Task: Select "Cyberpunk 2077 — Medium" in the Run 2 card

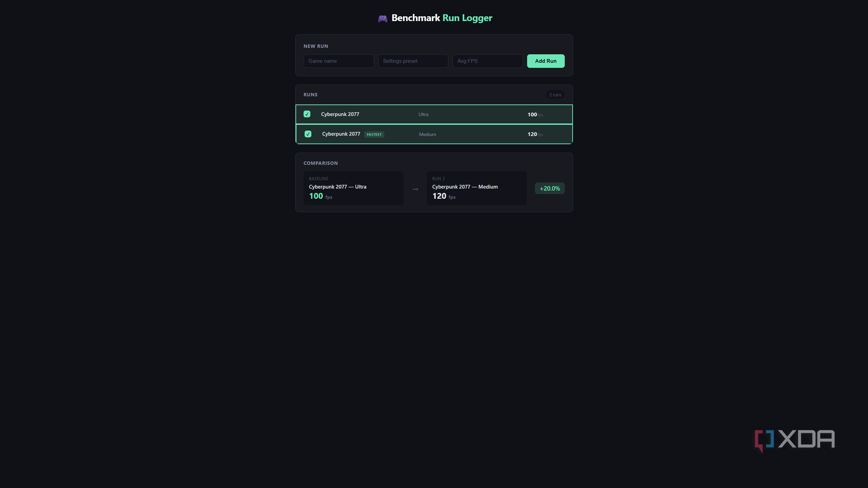Action: click(465, 187)
